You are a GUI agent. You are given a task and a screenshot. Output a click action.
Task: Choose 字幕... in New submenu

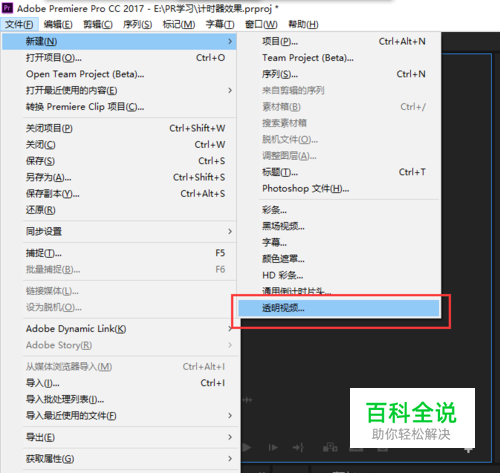click(x=339, y=242)
